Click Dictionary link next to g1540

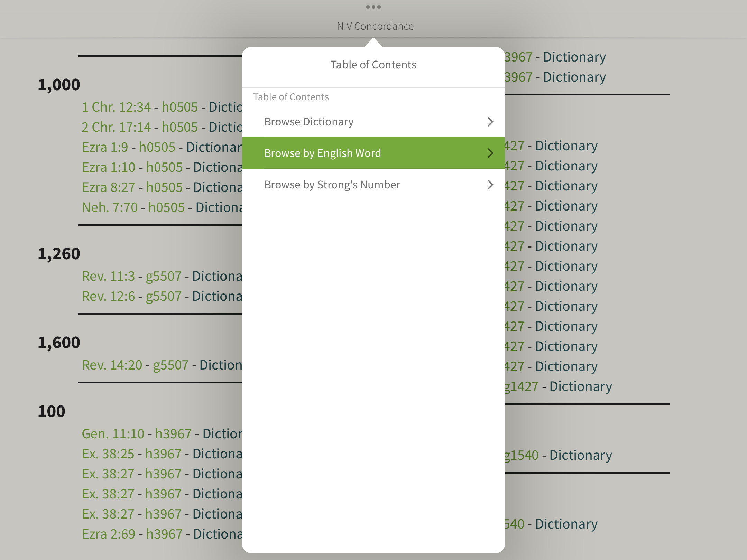[581, 455]
